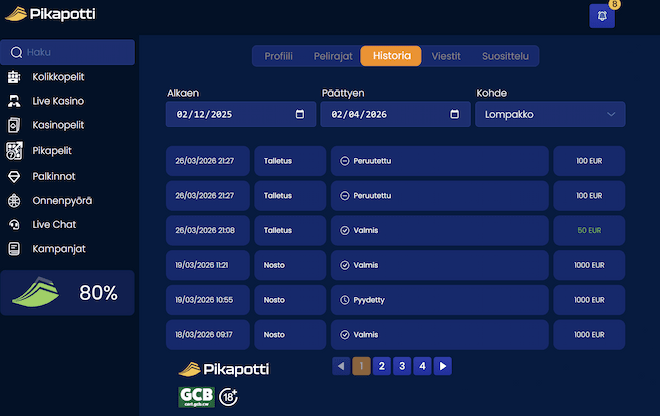Click Talletus cell in 50 EUR row
The image size is (660, 416).
[290, 230]
